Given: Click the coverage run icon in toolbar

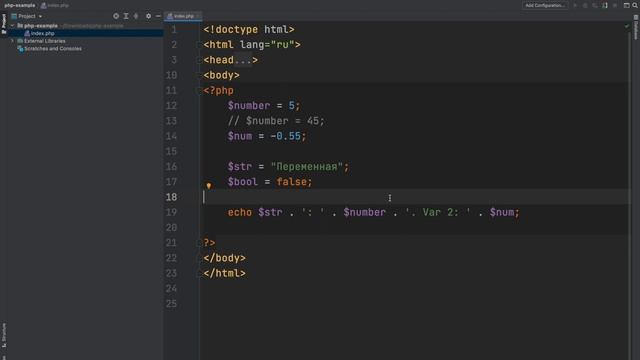Looking at the screenshot, I should click(x=595, y=5).
